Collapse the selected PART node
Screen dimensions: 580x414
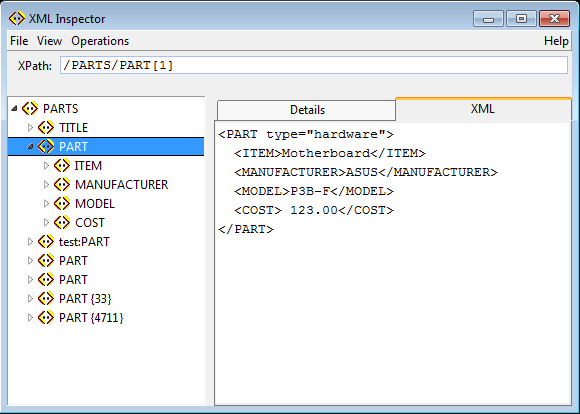[x=30, y=147]
